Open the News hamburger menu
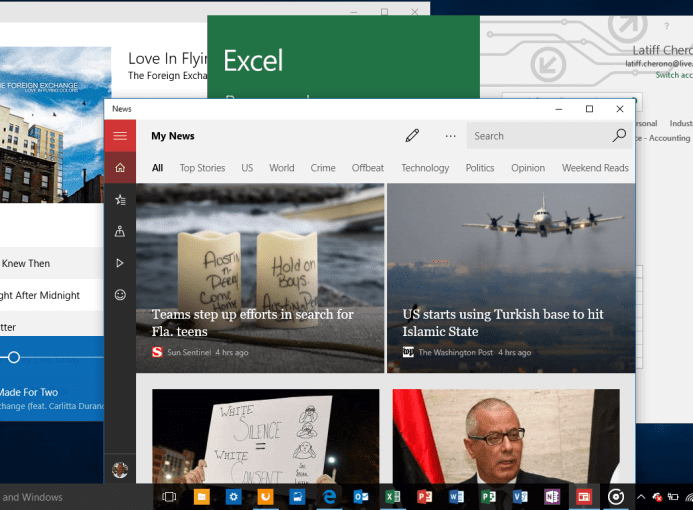The height and width of the screenshot is (510, 693). click(x=120, y=136)
